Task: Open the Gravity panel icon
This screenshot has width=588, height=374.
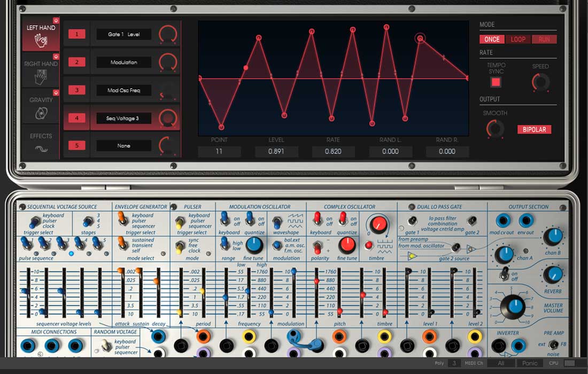Action: click(41, 113)
